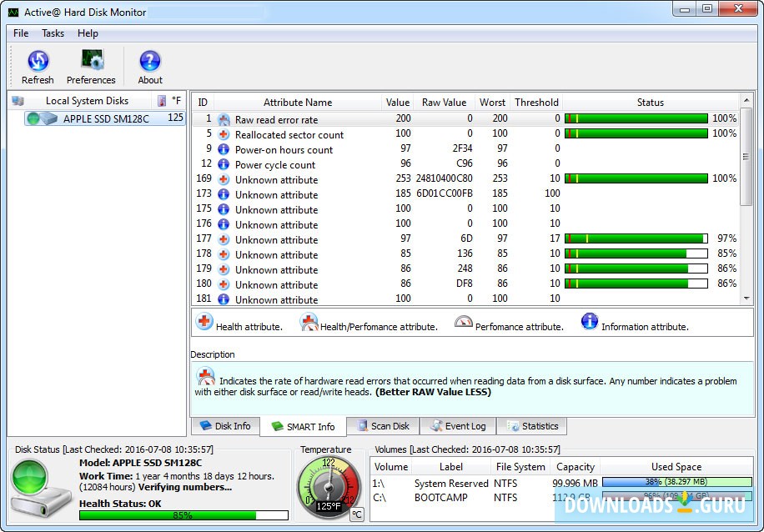This screenshot has height=532, width=764.
Task: Collapse the Local System Disks tree
Action: coord(18,100)
